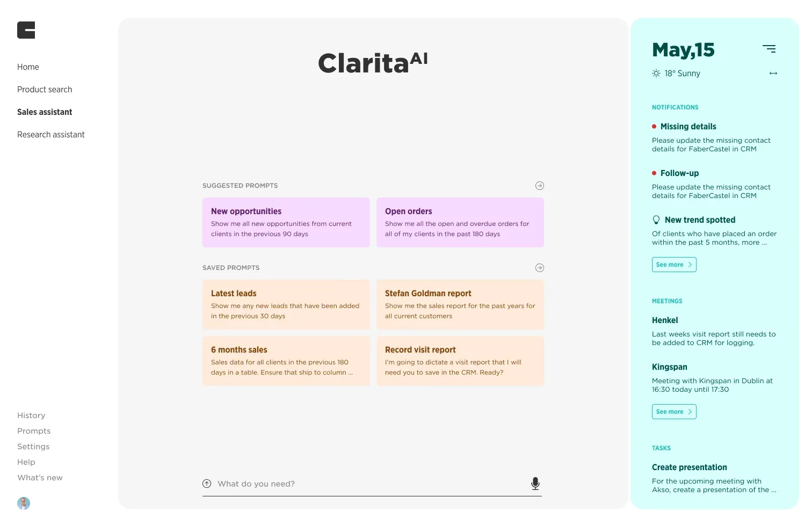Image resolution: width=812 pixels, height=527 pixels.
Task: Click the Clarita logo icon in sidebar
Action: click(x=26, y=30)
